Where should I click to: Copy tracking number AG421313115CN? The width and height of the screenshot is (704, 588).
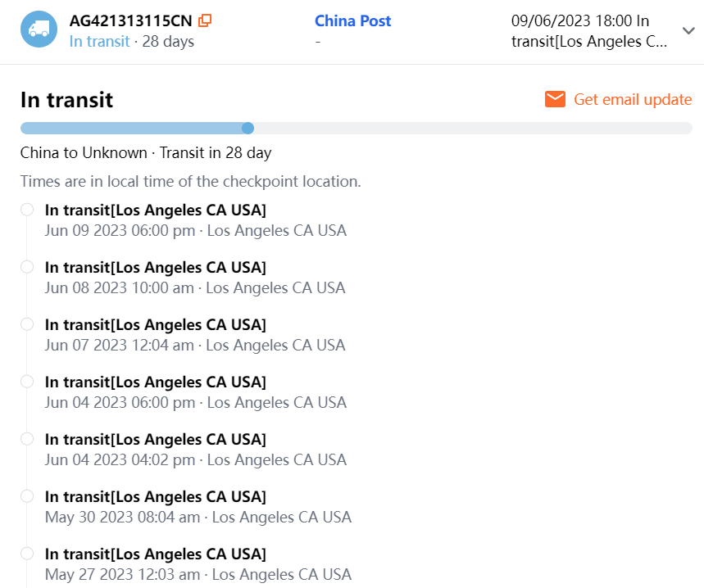[205, 20]
